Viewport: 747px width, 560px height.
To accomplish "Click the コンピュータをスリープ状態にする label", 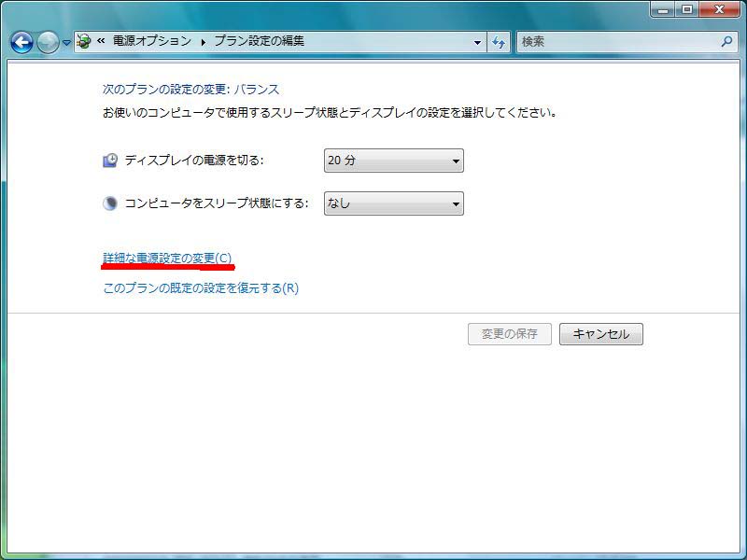I will 217,203.
